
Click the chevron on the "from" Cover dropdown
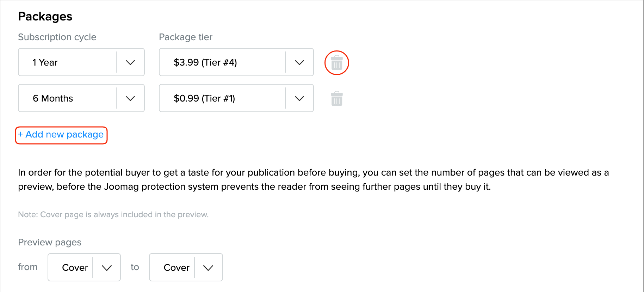[x=106, y=268]
